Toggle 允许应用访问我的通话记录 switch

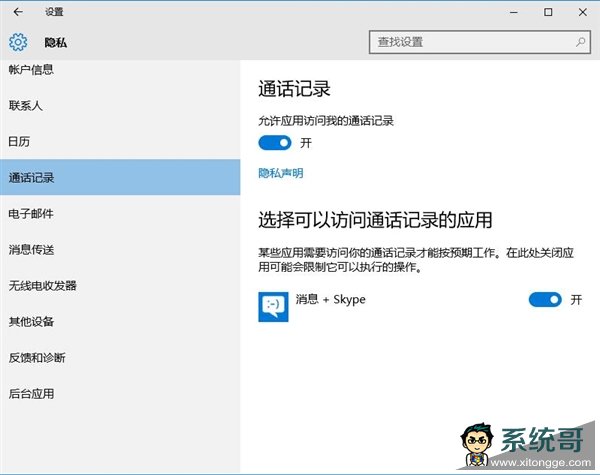275,143
